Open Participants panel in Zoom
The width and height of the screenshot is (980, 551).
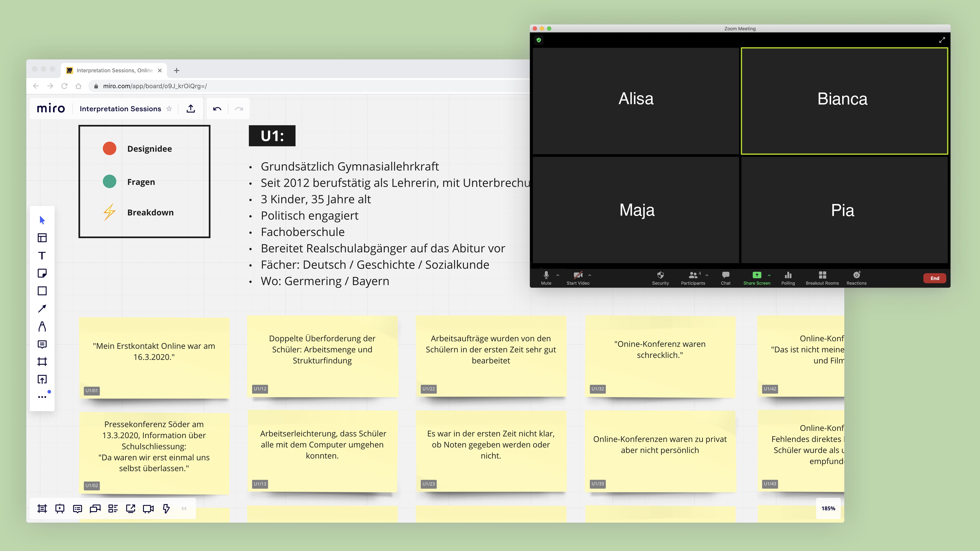coord(693,278)
